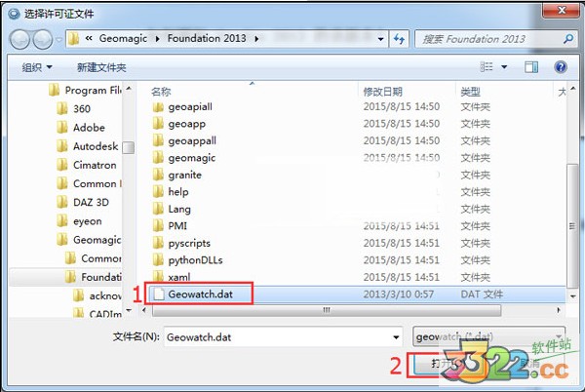Select the help folder
The height and width of the screenshot is (392, 585).
click(178, 192)
